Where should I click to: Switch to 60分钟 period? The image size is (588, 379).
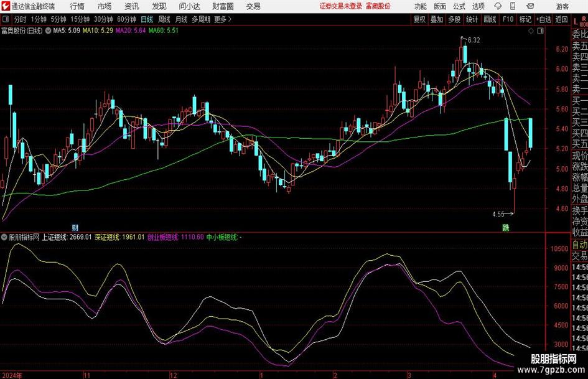pos(127,19)
